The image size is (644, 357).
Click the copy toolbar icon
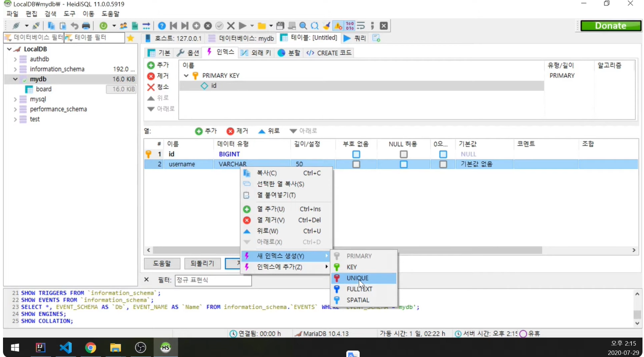[x=51, y=25]
